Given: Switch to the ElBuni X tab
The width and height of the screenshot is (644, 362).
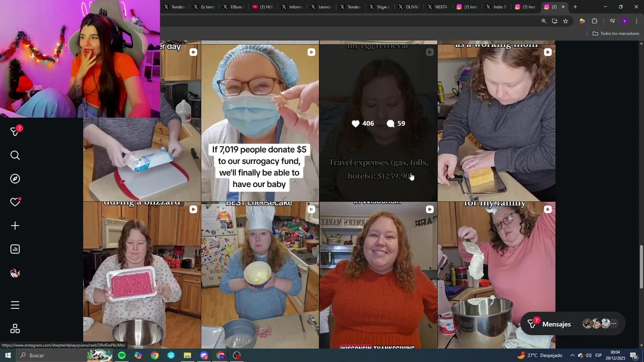Looking at the screenshot, I should (233, 7).
